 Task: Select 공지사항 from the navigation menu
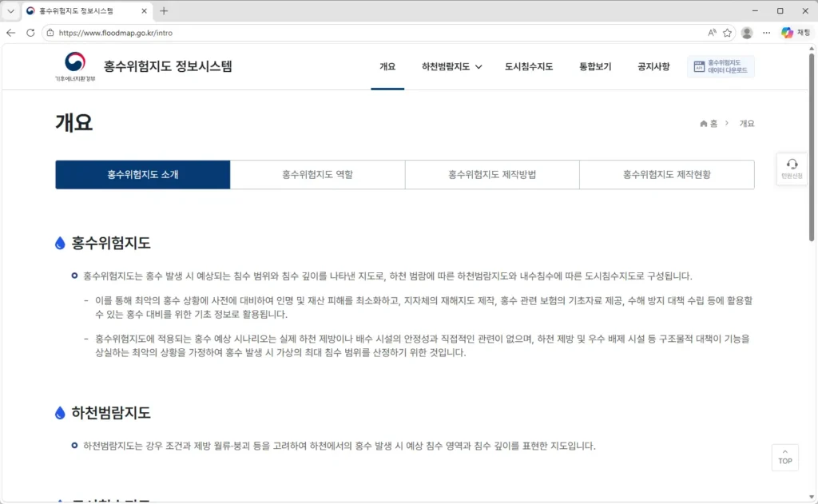coord(653,66)
